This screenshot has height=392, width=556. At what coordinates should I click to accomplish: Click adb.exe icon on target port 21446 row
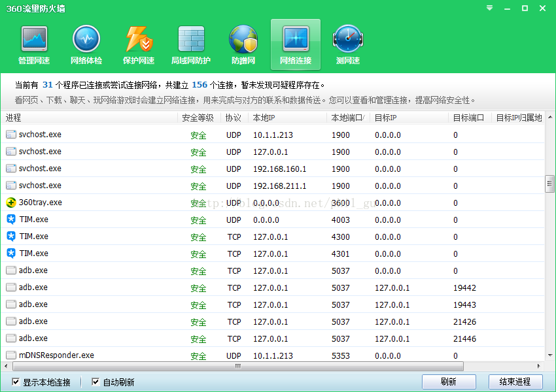(x=11, y=338)
